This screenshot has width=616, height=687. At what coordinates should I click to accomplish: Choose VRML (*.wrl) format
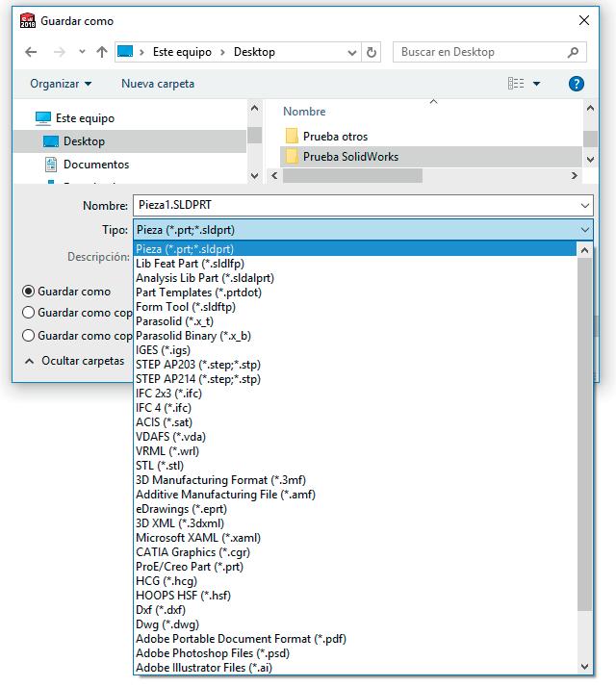click(x=355, y=451)
